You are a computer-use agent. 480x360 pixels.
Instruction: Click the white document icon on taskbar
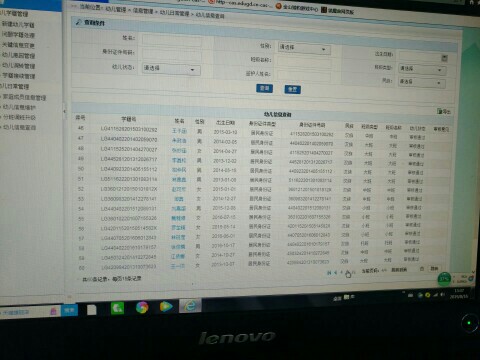[x=92, y=310]
